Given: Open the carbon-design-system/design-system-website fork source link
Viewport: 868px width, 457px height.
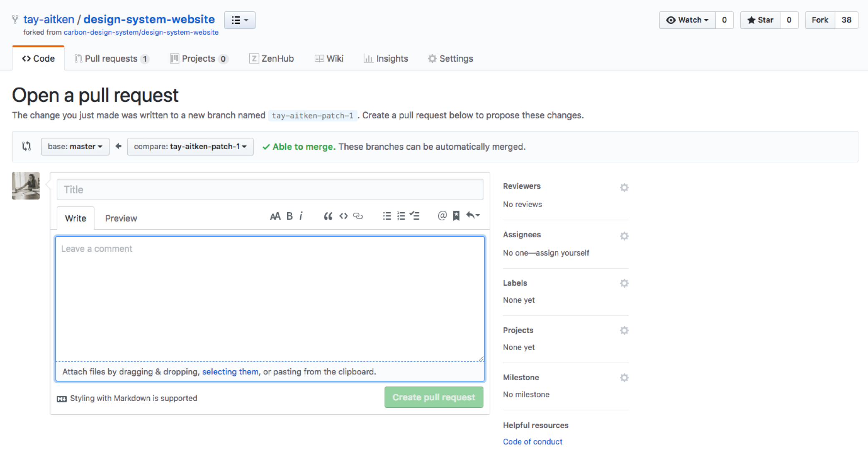Looking at the screenshot, I should coord(141,32).
